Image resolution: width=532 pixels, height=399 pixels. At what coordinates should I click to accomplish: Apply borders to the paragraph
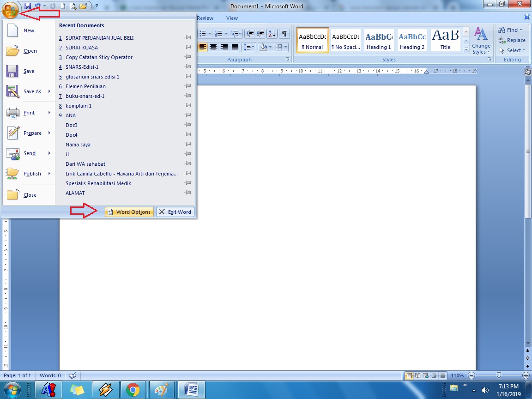click(278, 47)
